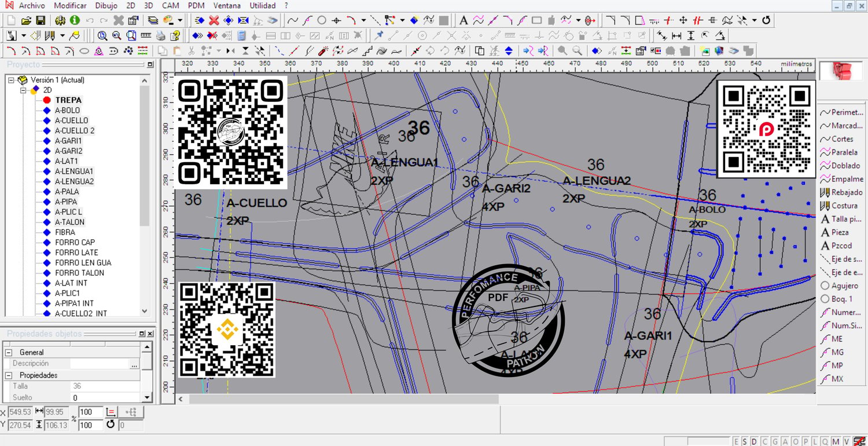This screenshot has width=868, height=446.
Task: Click the pink spiral triangle icon
Action: pos(99,51)
